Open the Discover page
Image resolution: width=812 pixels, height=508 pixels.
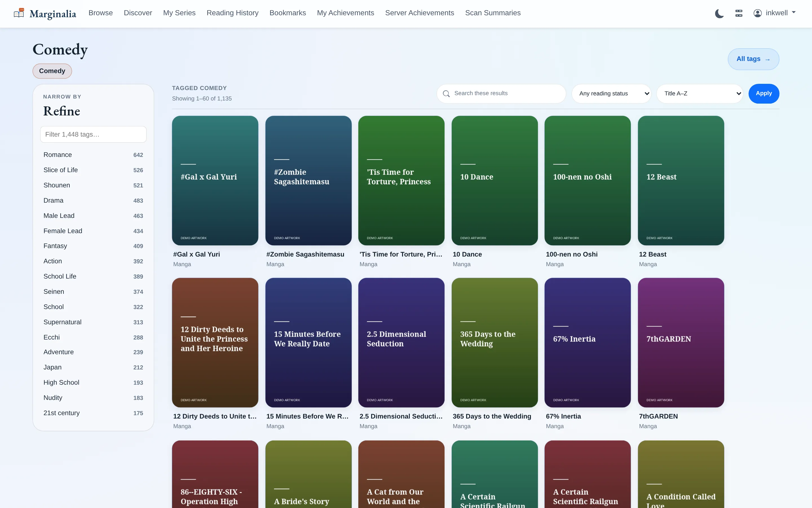[138, 13]
